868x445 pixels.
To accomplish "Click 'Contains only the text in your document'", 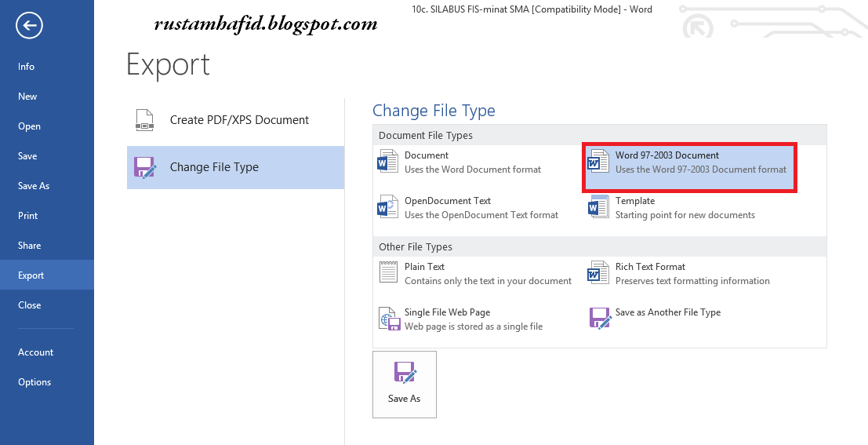I will [x=488, y=281].
